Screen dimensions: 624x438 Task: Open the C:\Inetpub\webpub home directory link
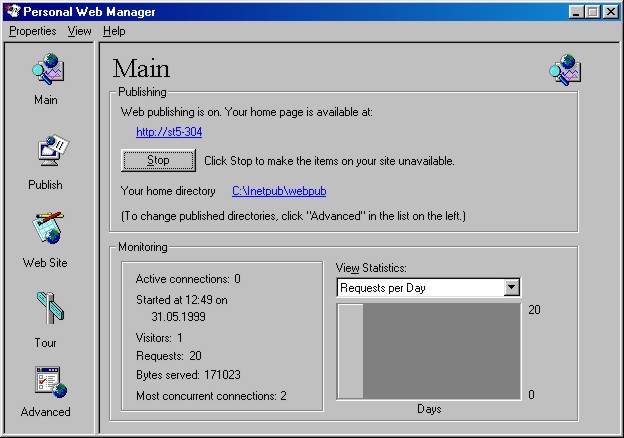[279, 191]
